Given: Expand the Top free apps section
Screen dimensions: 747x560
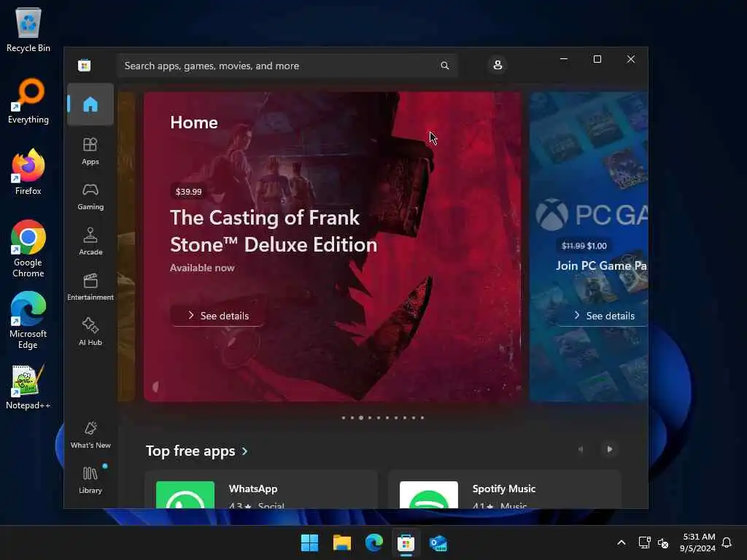Looking at the screenshot, I should click(x=196, y=451).
